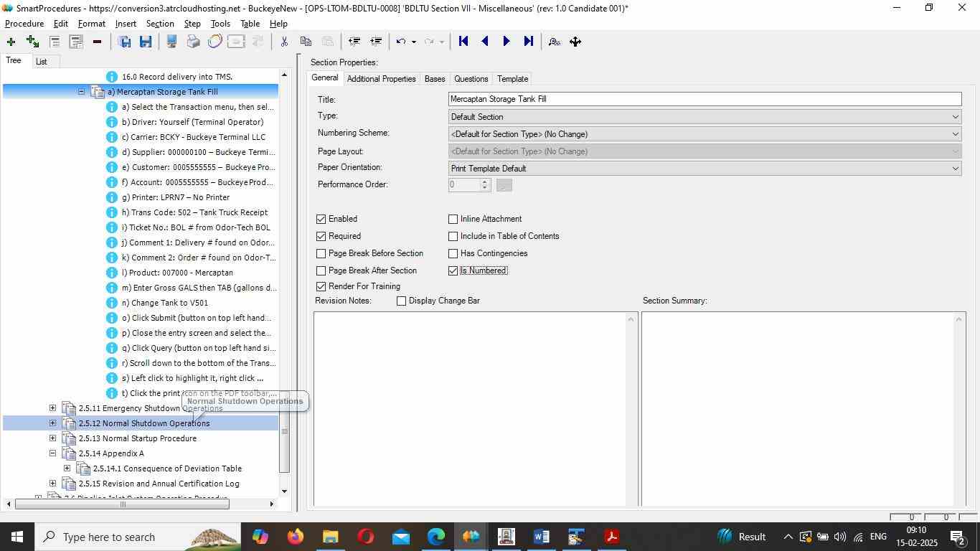Click the Title input field
The width and height of the screenshot is (980, 551).
coord(705,99)
